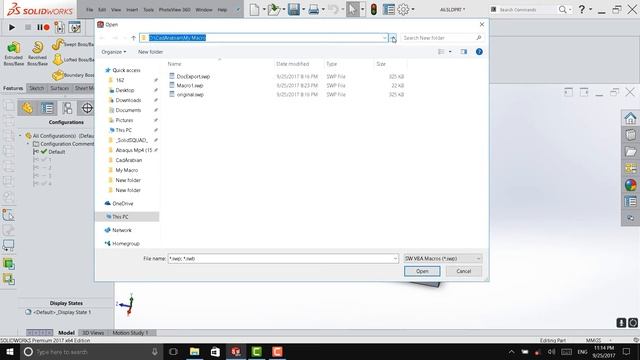
Task: Open Appearances color ball icon in task pane
Action: (630, 185)
